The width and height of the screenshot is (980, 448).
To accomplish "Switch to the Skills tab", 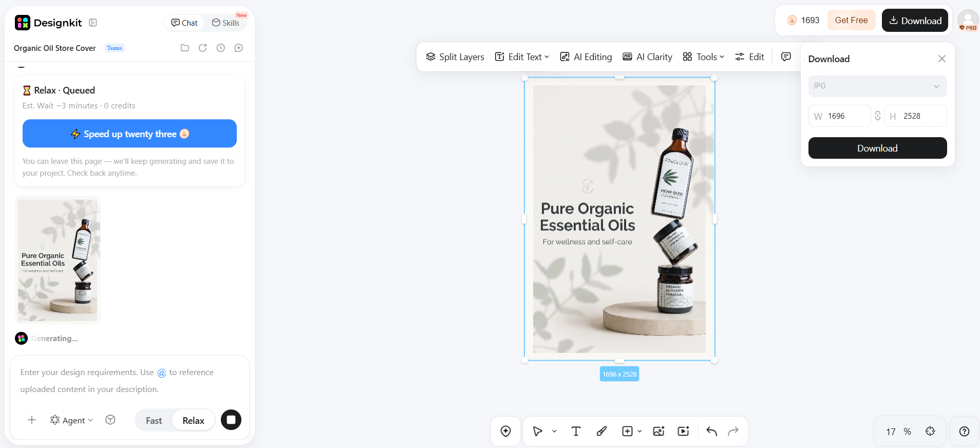I will click(x=226, y=23).
